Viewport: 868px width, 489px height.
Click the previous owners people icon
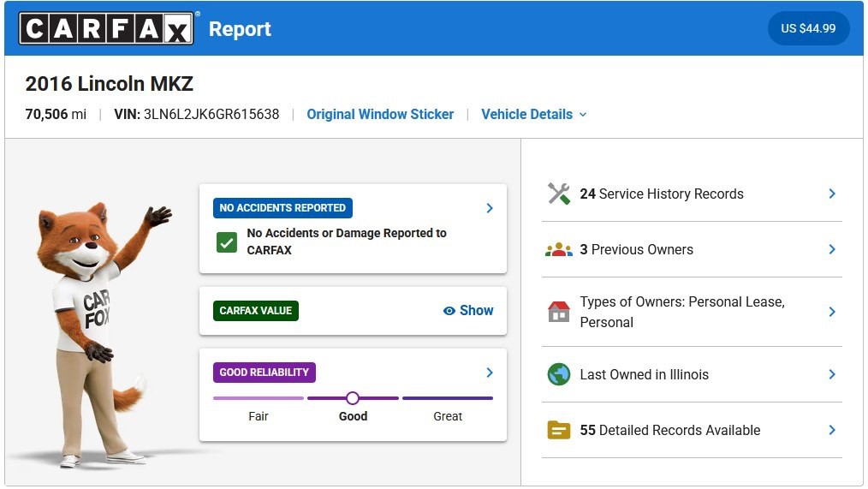[559, 250]
